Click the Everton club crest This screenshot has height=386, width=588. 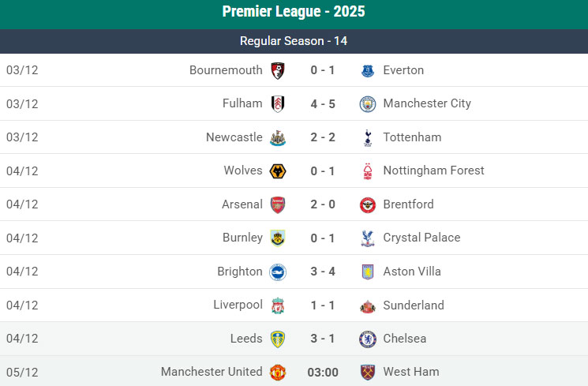[x=367, y=70]
